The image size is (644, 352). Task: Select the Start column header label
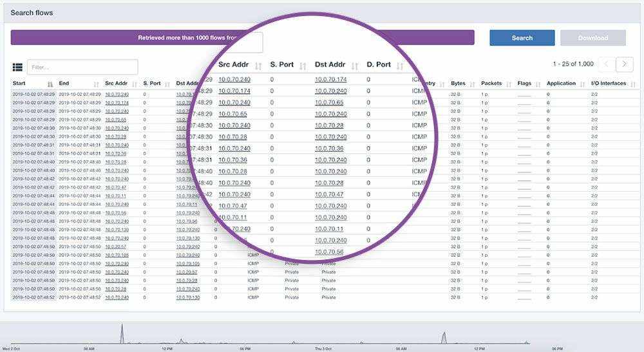19,83
